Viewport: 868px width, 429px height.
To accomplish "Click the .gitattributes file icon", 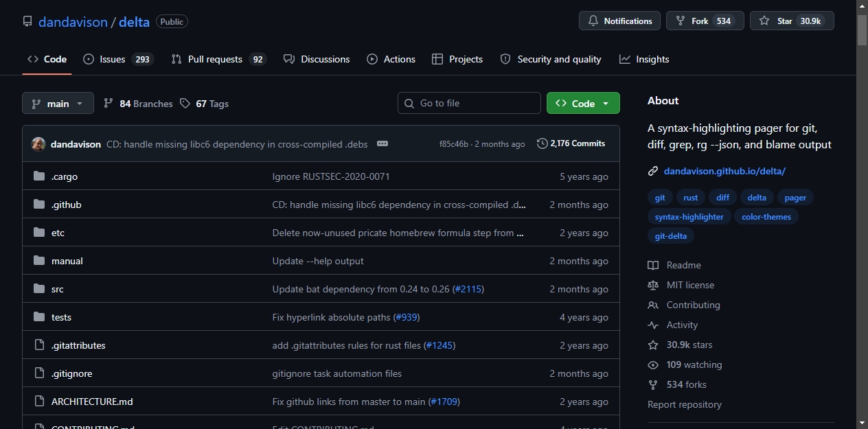I will pos(39,345).
